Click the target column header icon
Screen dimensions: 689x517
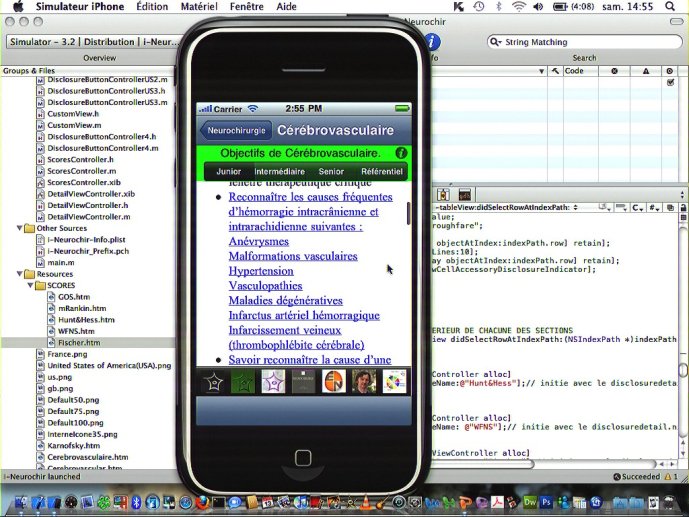[x=670, y=71]
